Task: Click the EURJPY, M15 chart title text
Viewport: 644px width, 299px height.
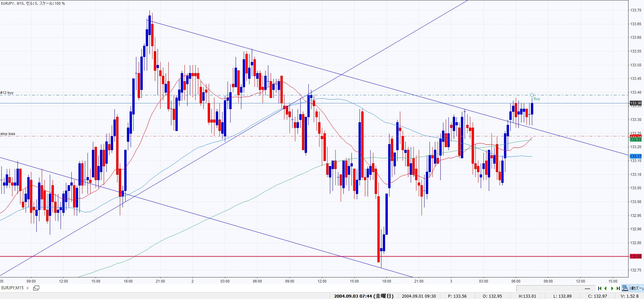Action: (x=33, y=3)
